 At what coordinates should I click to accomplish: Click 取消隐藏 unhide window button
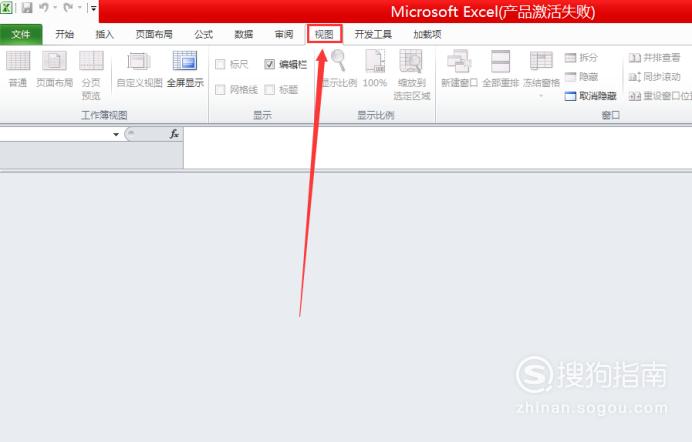pos(590,96)
